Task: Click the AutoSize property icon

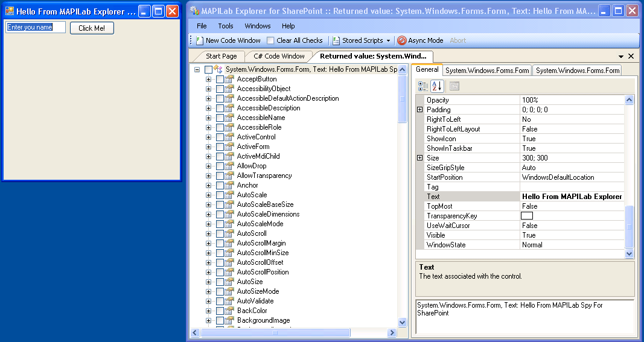Action: click(x=229, y=282)
